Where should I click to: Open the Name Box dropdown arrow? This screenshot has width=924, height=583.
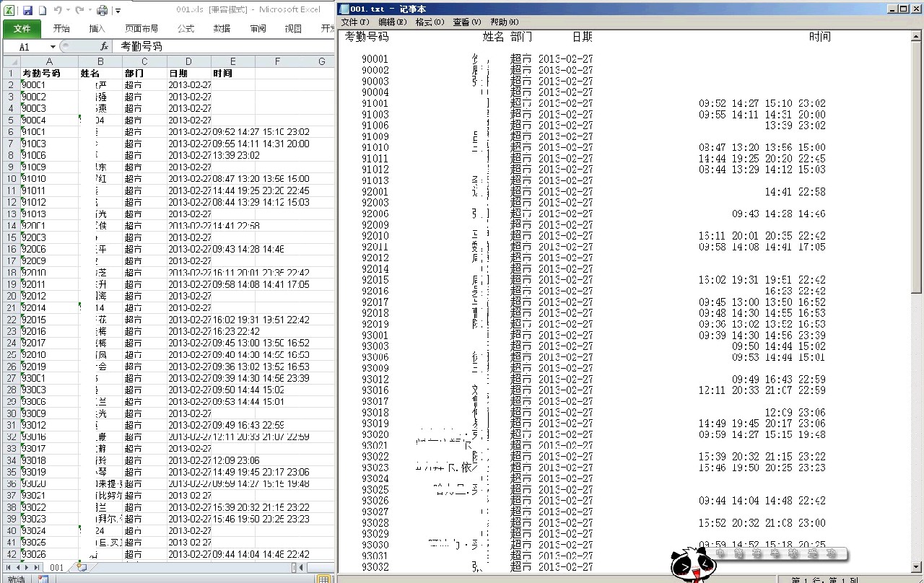(x=53, y=47)
